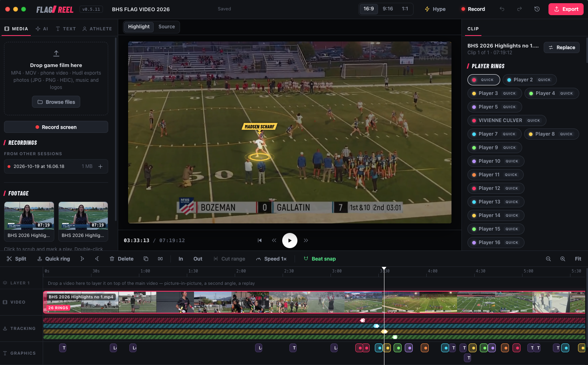Click the link/group icon left of In
588x365 pixels.
tap(160, 259)
